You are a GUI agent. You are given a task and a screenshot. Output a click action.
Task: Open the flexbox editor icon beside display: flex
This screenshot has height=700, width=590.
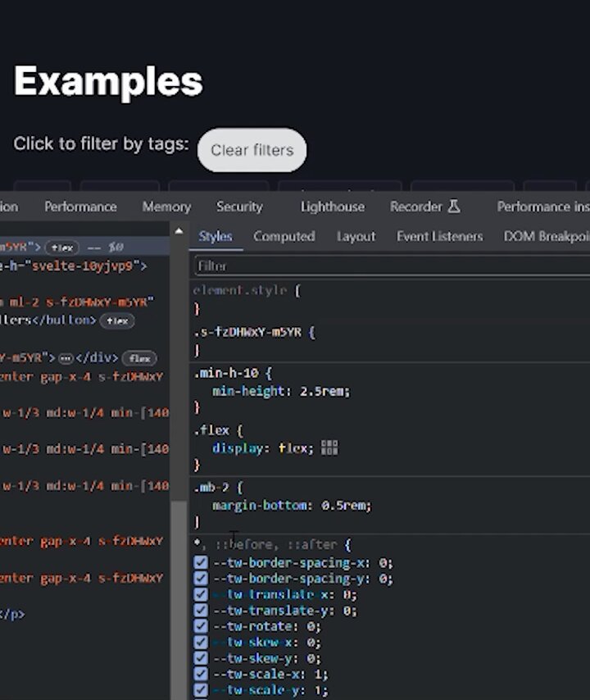click(x=329, y=448)
